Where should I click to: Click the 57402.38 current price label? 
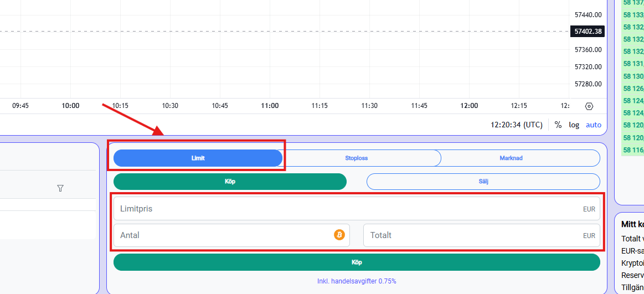point(588,31)
